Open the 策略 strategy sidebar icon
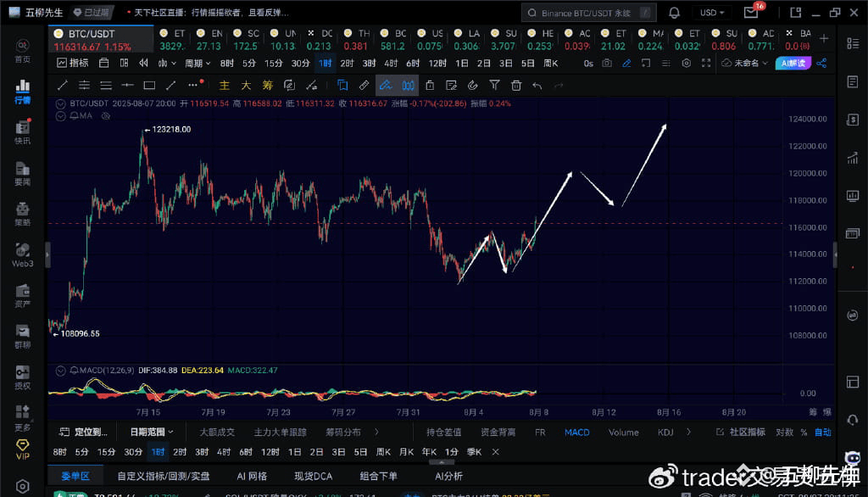 click(x=23, y=214)
